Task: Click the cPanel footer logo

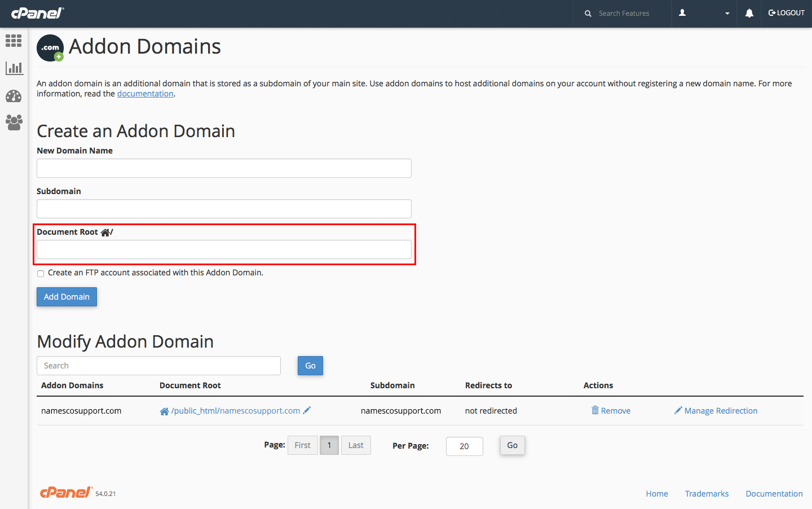Action: point(66,492)
